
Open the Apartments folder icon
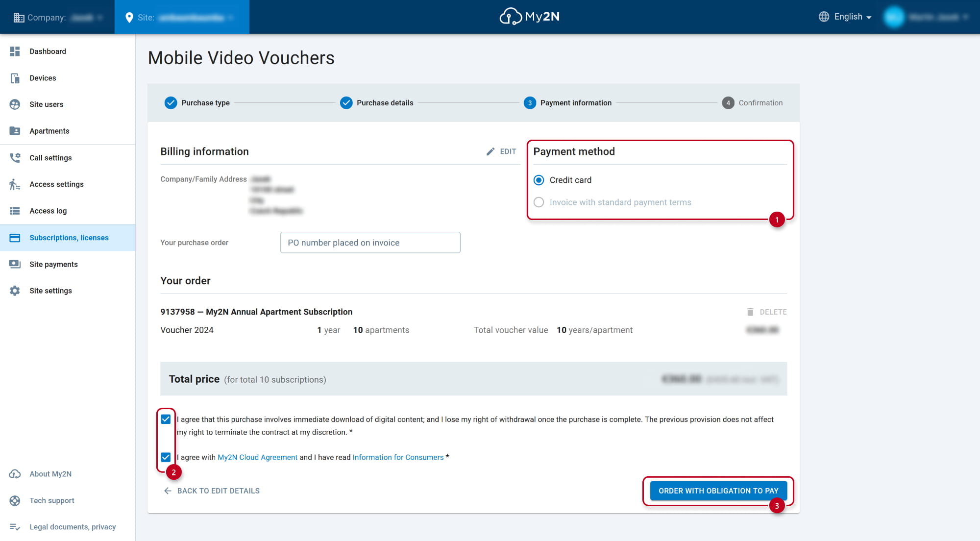click(x=15, y=131)
